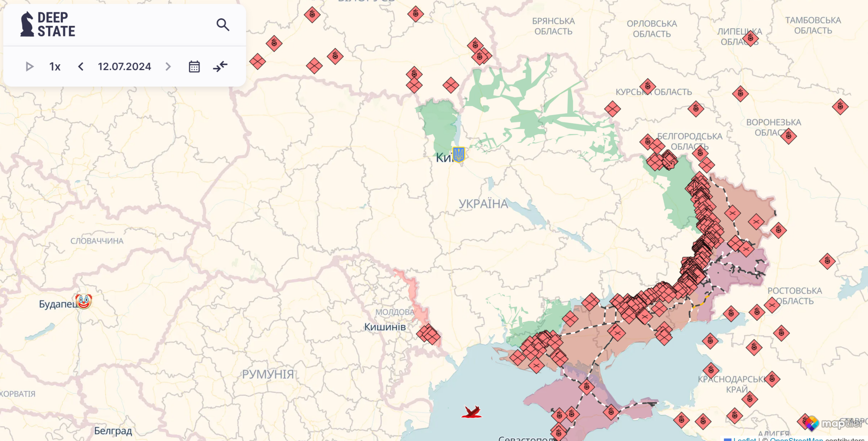Click the Будапешт city label
868x441 pixels.
59,304
